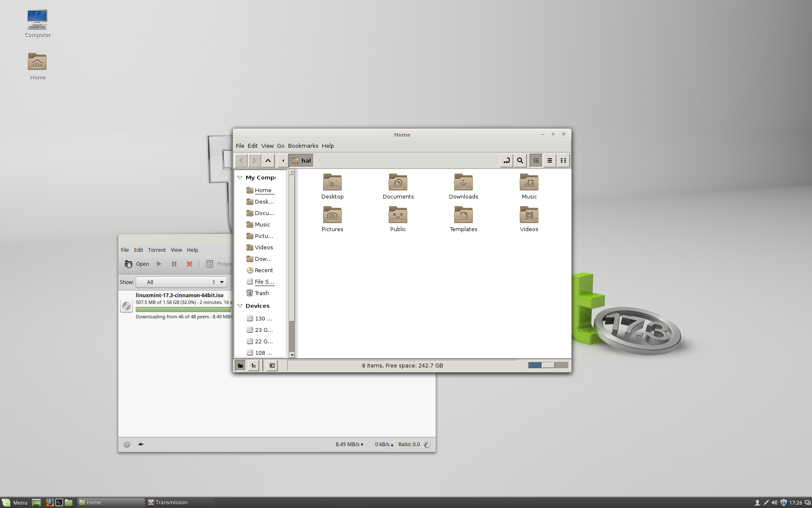Image resolution: width=812 pixels, height=508 pixels.
Task: Open Help menu in Home window
Action: pyautogui.click(x=328, y=146)
